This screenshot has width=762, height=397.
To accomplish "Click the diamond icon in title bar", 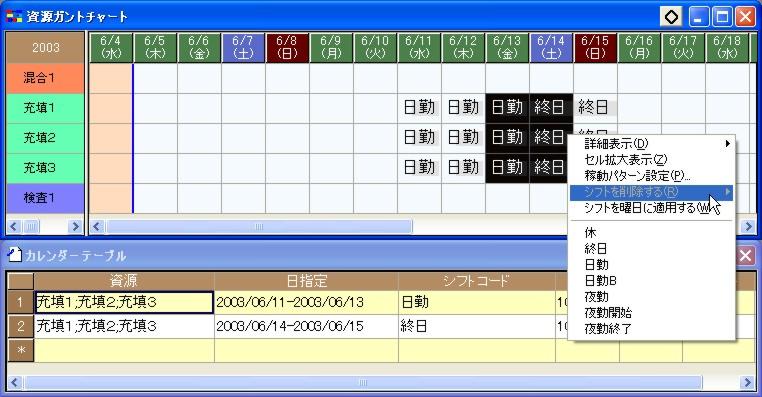I will pyautogui.click(x=672, y=17).
